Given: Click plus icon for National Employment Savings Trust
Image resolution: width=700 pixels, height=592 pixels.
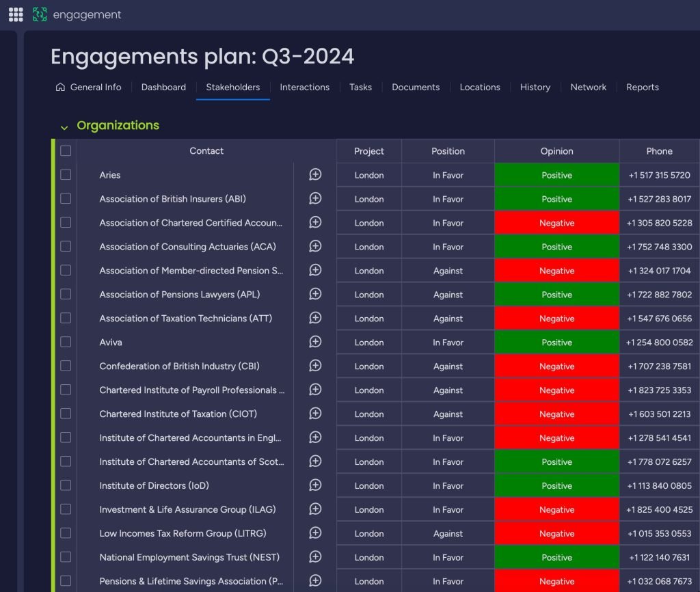Looking at the screenshot, I should (x=315, y=556).
